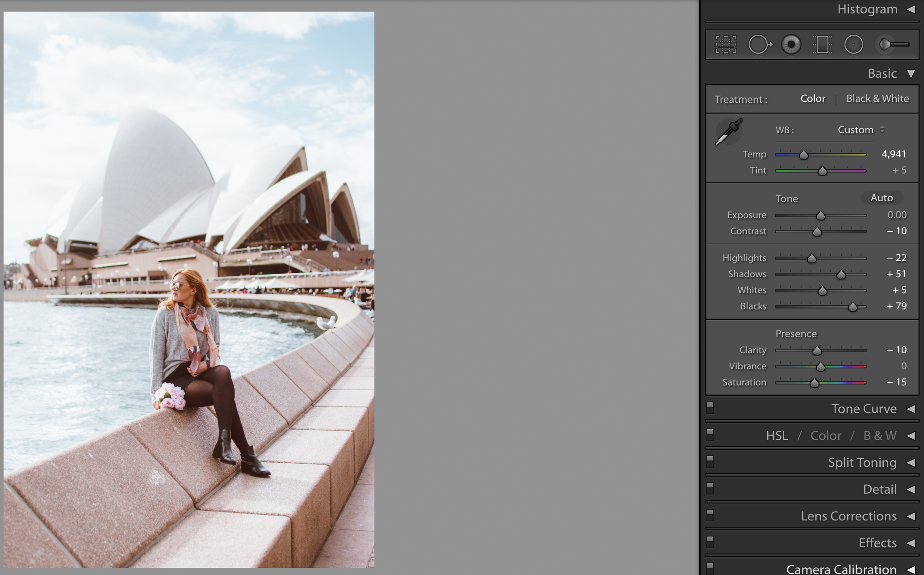Expand the Camera Calibration panel
Image resolution: width=924 pixels, height=575 pixels.
(x=911, y=570)
